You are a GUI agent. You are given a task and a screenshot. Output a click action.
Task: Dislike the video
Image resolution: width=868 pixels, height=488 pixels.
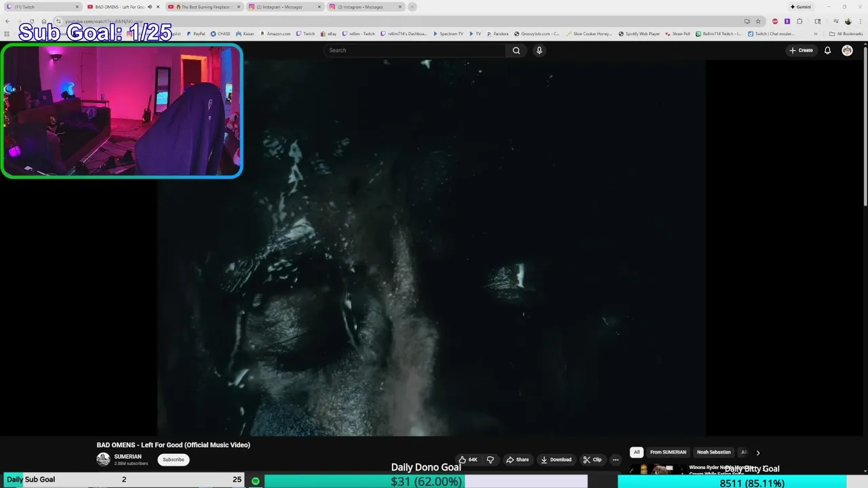click(x=490, y=460)
